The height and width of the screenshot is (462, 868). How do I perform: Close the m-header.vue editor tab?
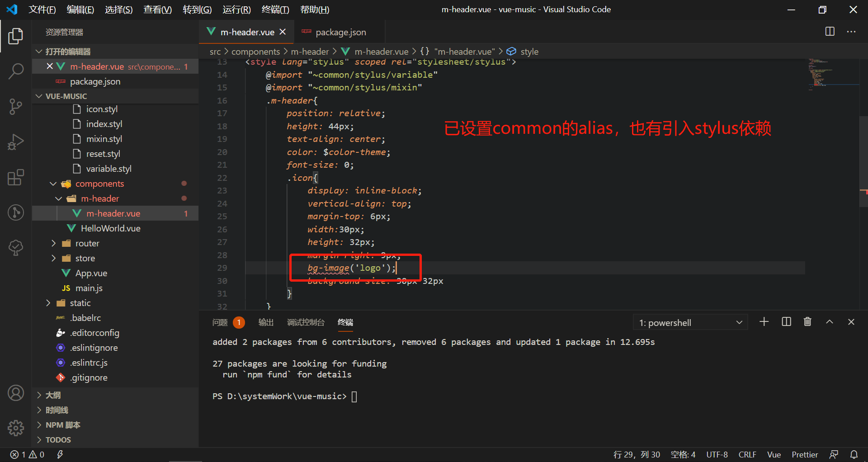click(x=283, y=32)
